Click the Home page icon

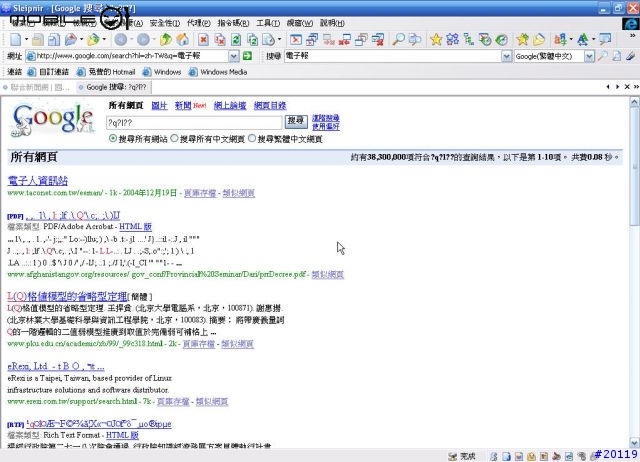182,40
